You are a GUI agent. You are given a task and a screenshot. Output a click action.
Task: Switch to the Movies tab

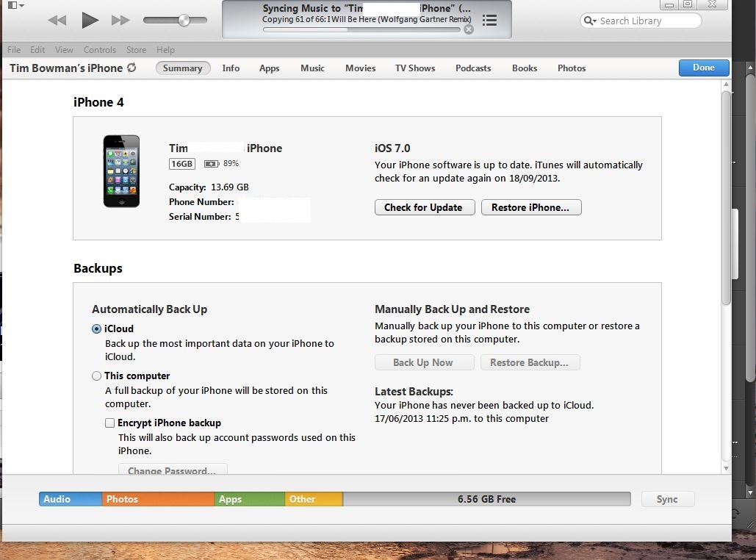pyautogui.click(x=360, y=68)
